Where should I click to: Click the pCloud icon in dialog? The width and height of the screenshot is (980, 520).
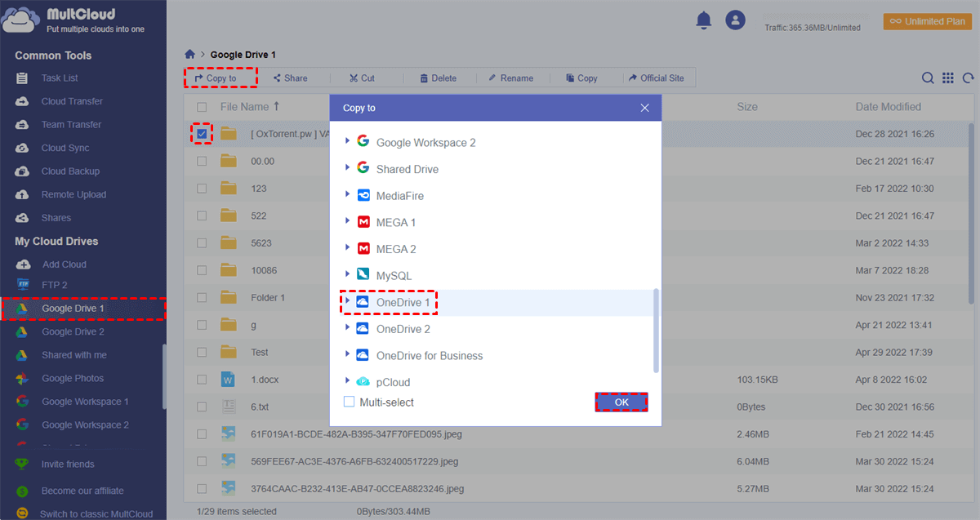363,382
